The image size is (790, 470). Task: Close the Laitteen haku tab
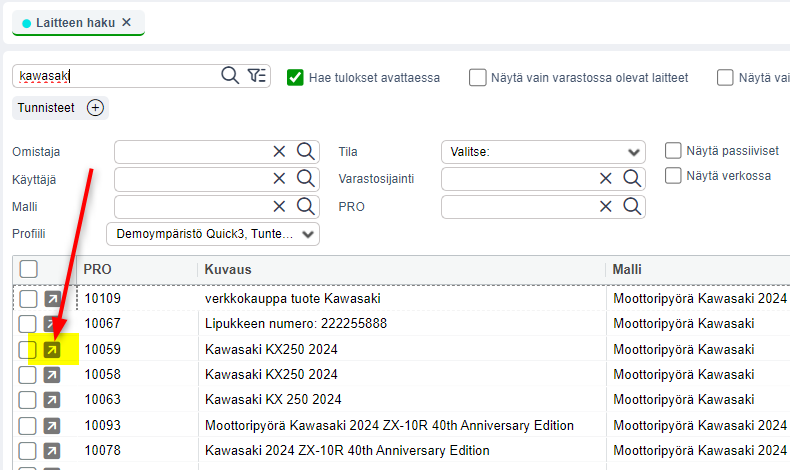(x=126, y=22)
